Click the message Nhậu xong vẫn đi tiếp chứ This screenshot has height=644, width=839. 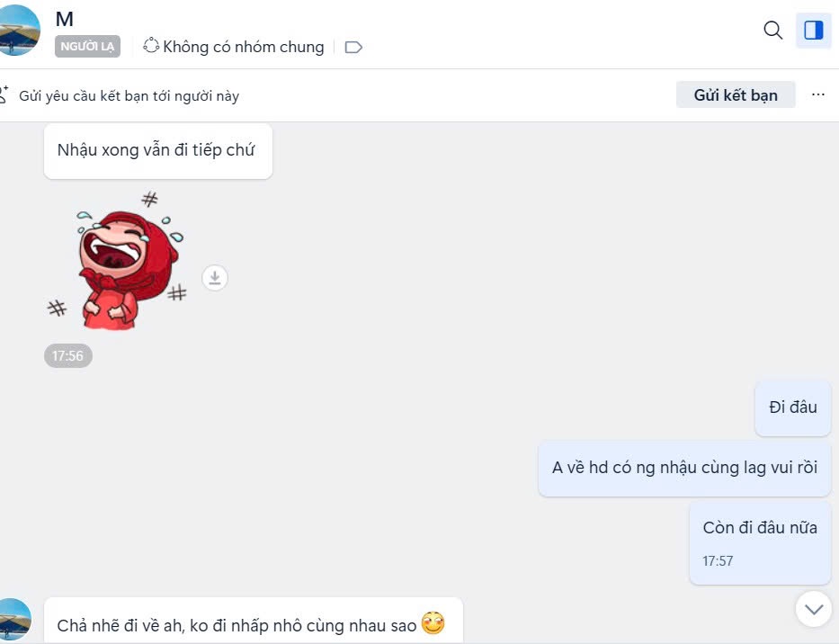tap(158, 150)
